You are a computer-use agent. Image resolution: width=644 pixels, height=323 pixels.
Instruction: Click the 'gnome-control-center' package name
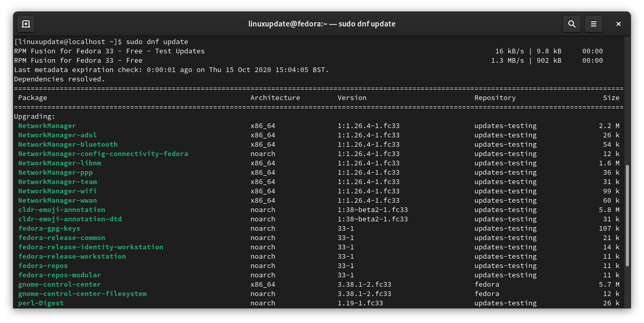coord(60,284)
